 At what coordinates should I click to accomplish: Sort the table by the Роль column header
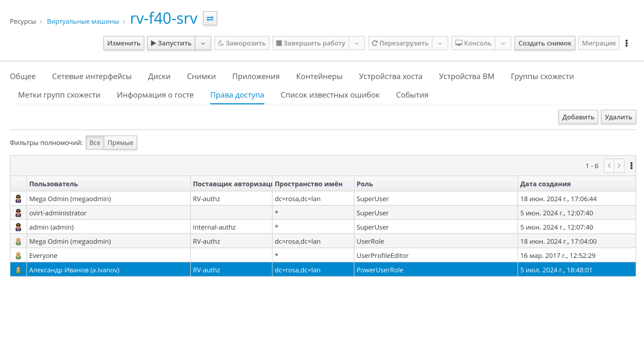click(365, 184)
